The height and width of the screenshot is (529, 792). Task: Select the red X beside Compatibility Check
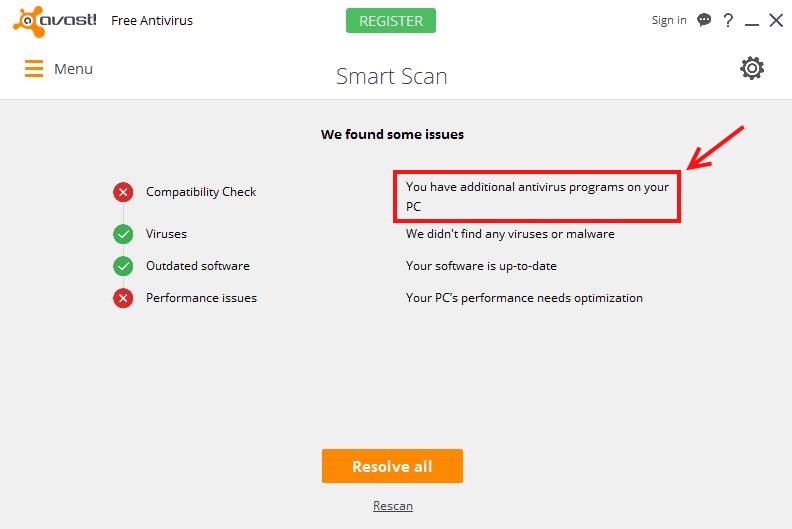(x=123, y=192)
